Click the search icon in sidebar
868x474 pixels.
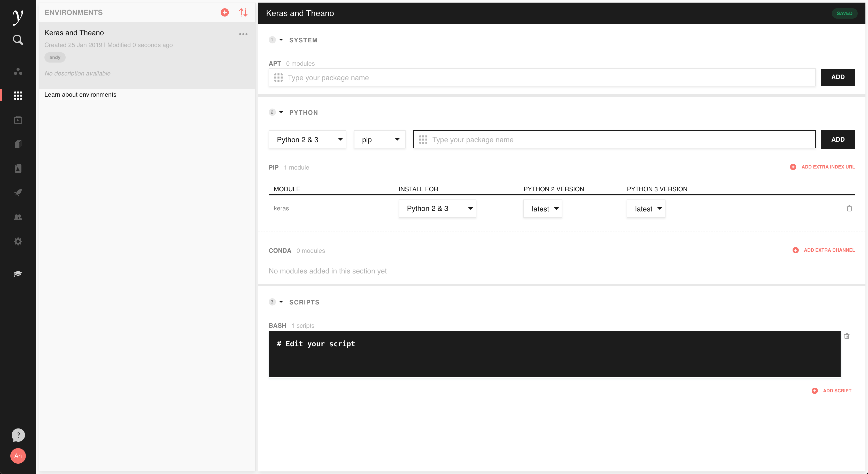[18, 40]
